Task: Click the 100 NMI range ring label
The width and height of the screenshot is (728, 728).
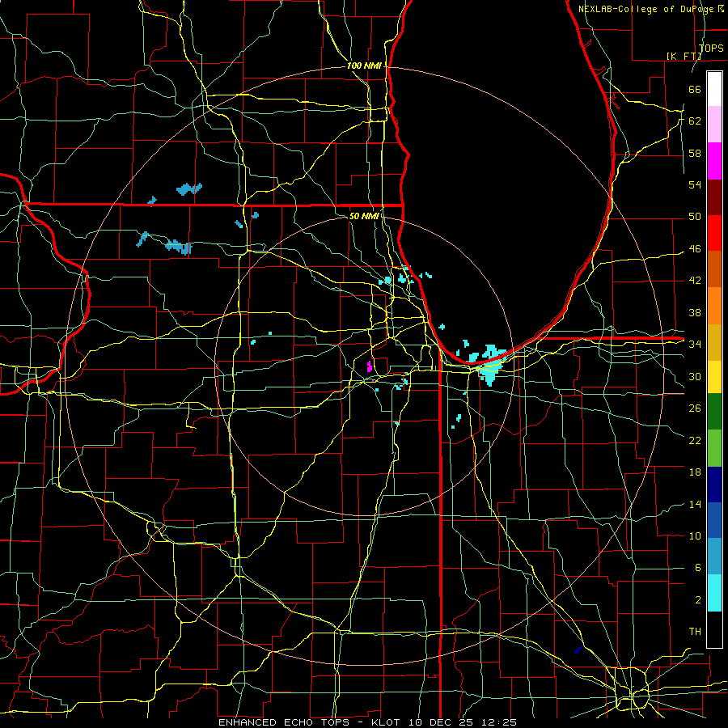Action: (x=364, y=66)
